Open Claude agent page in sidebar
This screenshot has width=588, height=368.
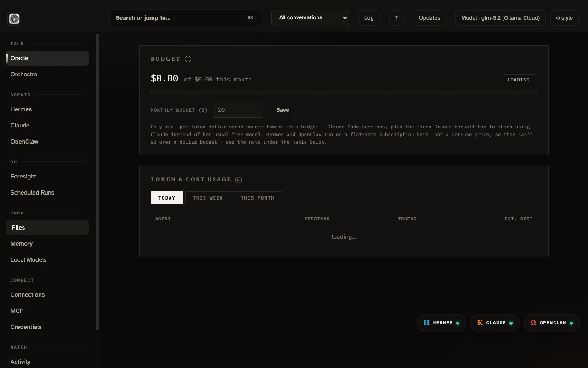[47, 125]
